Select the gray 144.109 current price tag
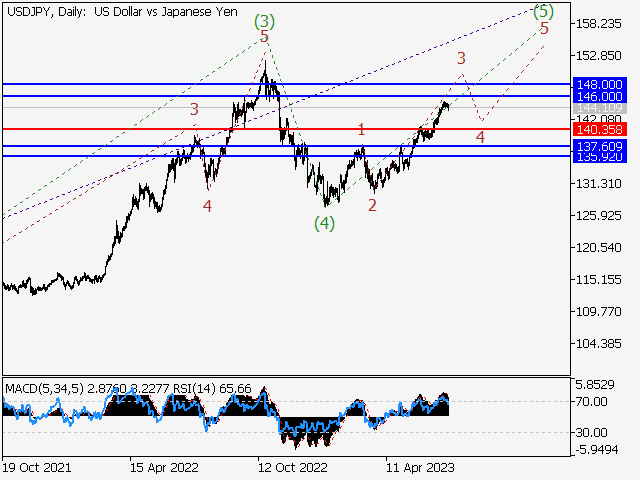 tap(600, 108)
